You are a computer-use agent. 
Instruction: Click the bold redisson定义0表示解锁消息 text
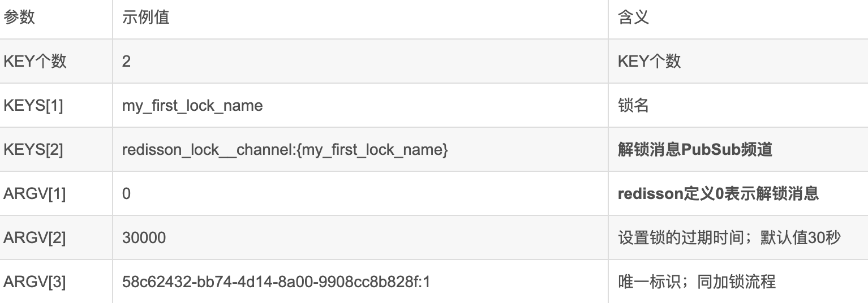tap(718, 194)
